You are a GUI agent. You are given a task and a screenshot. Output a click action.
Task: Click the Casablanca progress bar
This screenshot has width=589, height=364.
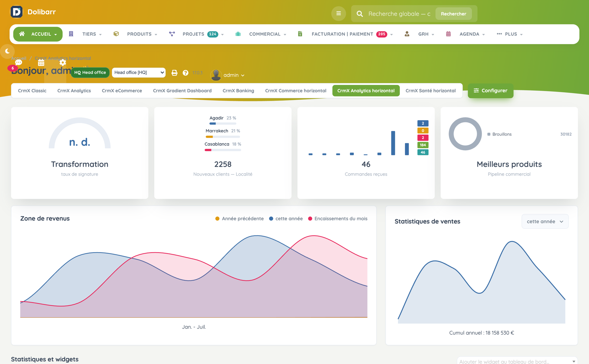tap(223, 150)
